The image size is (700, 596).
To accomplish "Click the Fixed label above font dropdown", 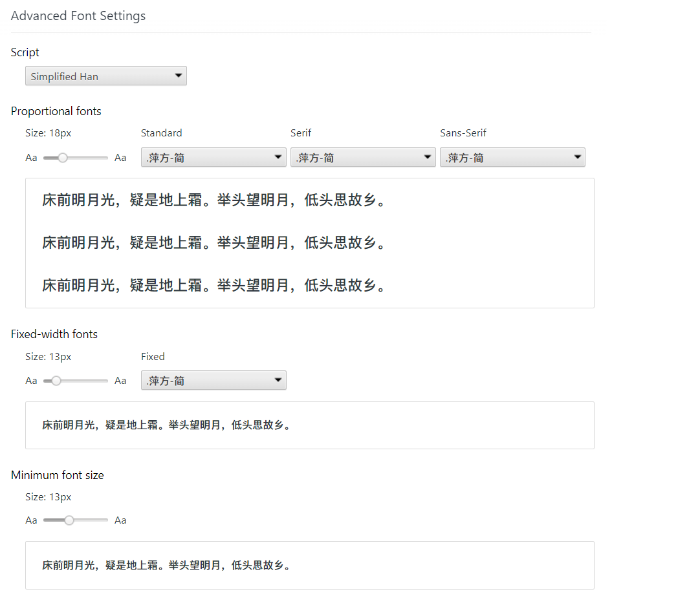I will 153,356.
